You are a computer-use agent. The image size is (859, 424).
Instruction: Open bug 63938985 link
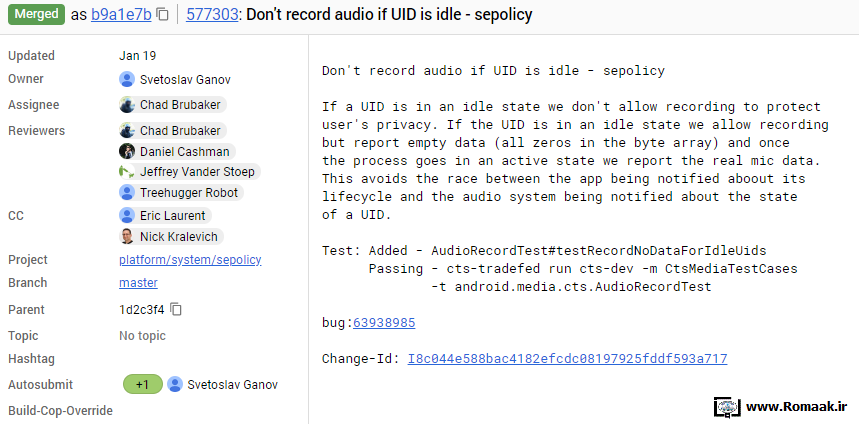click(384, 323)
